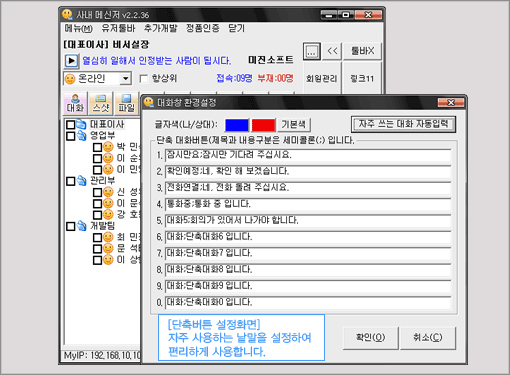Click the 대표이사 group folder icon
The width and height of the screenshot is (510, 375).
[81, 124]
